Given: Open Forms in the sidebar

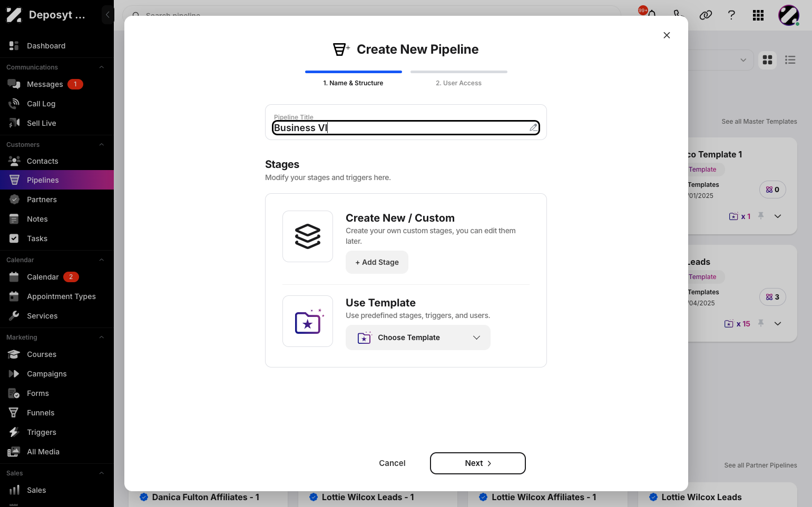Looking at the screenshot, I should (x=37, y=393).
